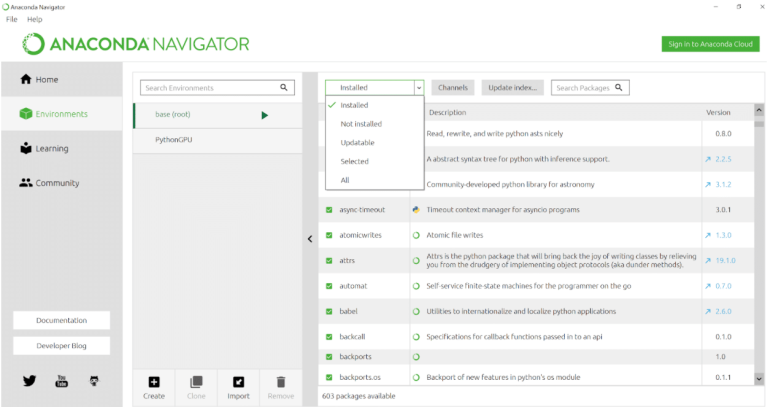
Task: Toggle the attrs package checkbox
Action: click(329, 260)
